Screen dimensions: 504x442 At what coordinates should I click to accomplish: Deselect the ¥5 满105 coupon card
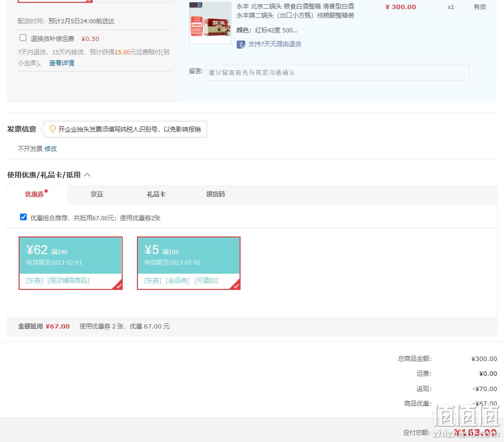(x=189, y=263)
